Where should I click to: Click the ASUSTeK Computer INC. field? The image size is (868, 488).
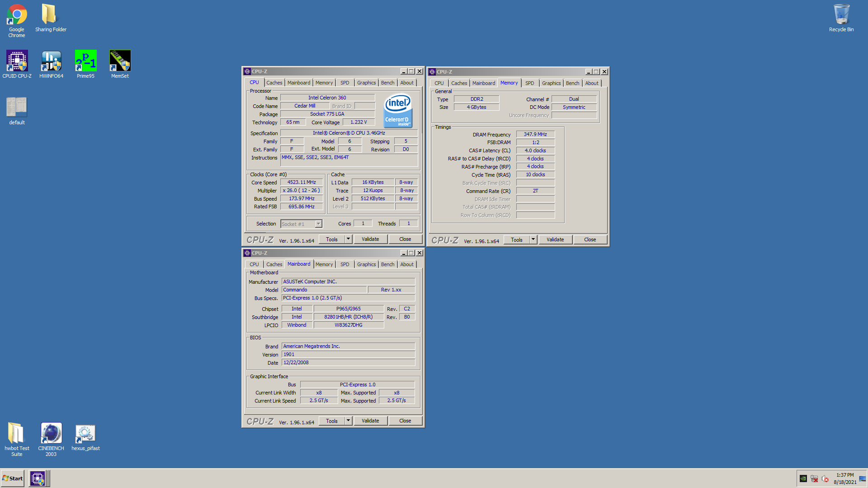click(348, 282)
